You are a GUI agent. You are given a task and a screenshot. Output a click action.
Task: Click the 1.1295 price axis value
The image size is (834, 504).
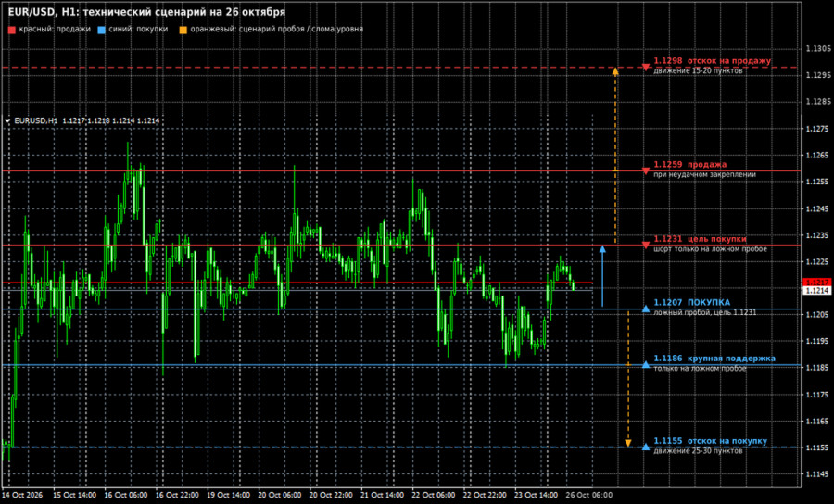click(818, 75)
